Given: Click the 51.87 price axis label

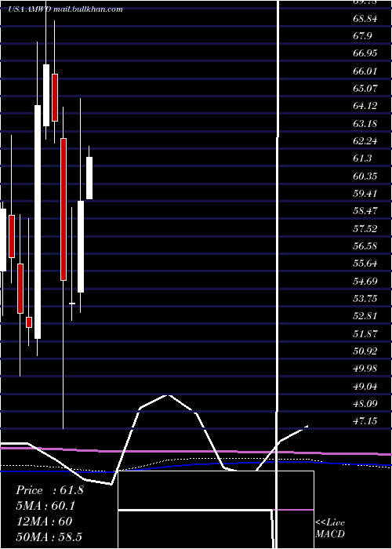Looking at the screenshot, I should 365,333.
